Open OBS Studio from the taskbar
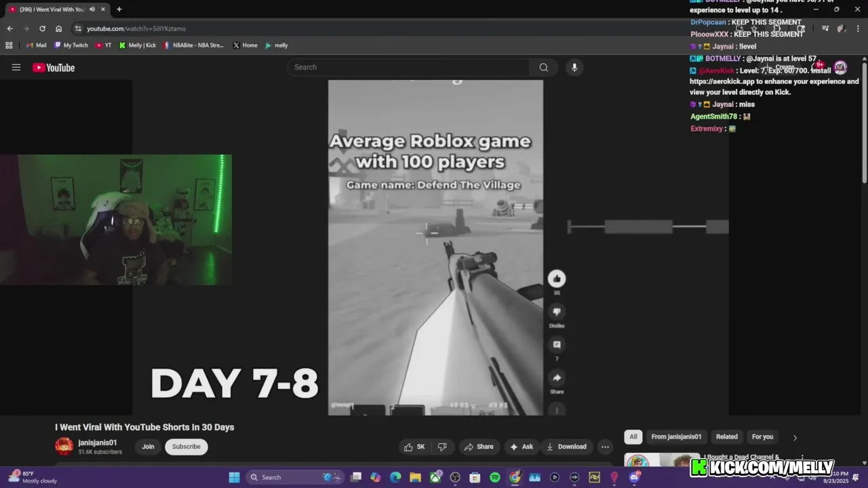The image size is (868, 488). (x=455, y=477)
